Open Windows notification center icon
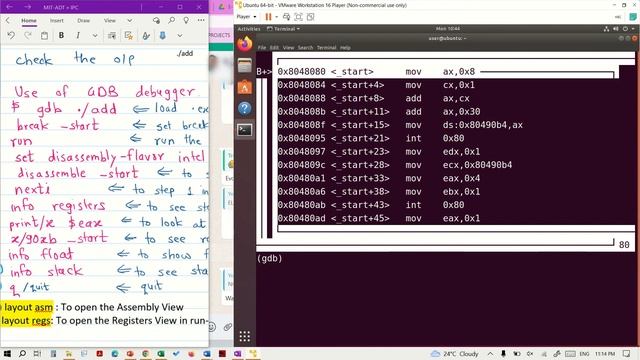640x360 pixels. (627, 353)
